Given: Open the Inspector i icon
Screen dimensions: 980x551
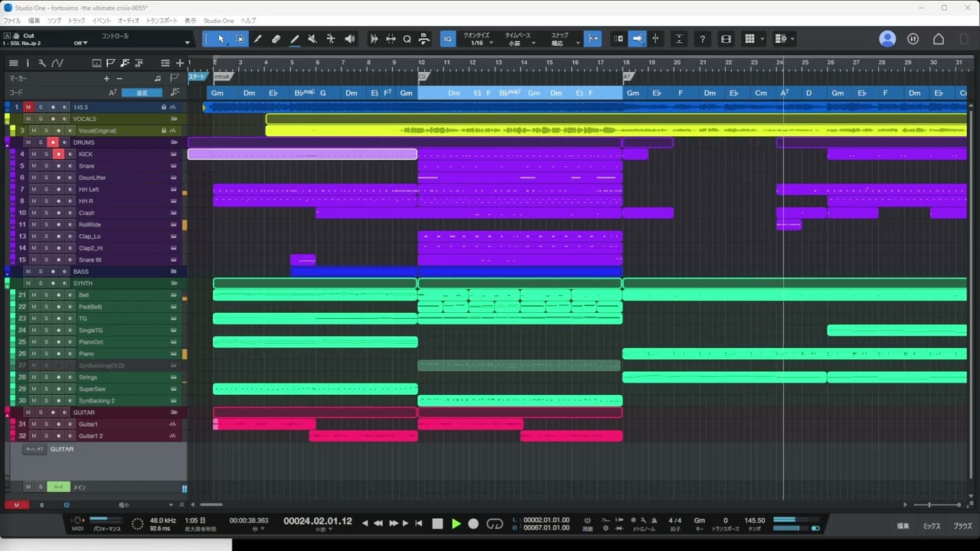Looking at the screenshot, I should [x=28, y=63].
